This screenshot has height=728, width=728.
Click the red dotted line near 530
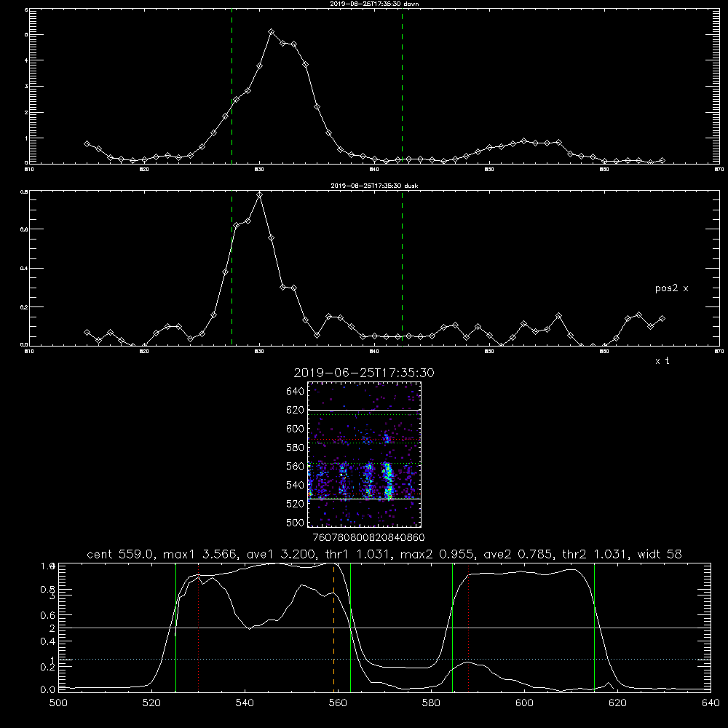click(198, 628)
